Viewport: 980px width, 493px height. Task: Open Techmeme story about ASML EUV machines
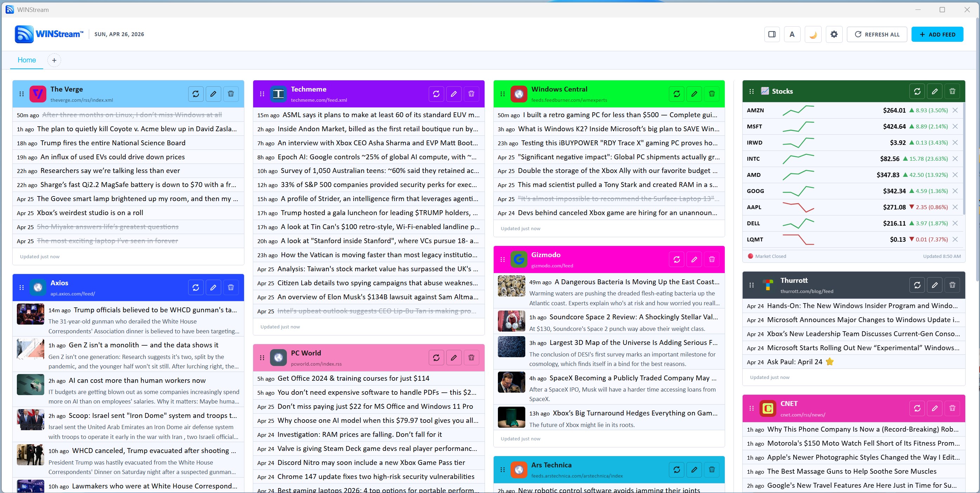point(381,115)
